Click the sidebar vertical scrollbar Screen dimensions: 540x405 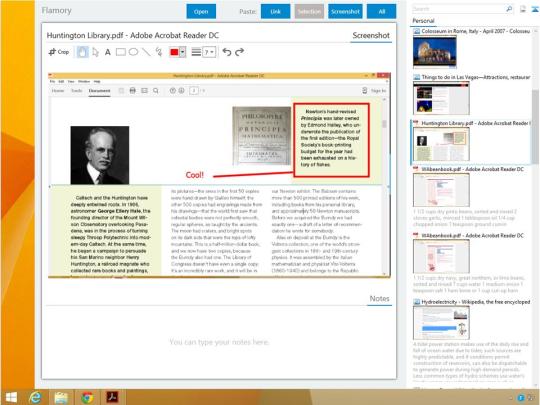pyautogui.click(x=536, y=126)
